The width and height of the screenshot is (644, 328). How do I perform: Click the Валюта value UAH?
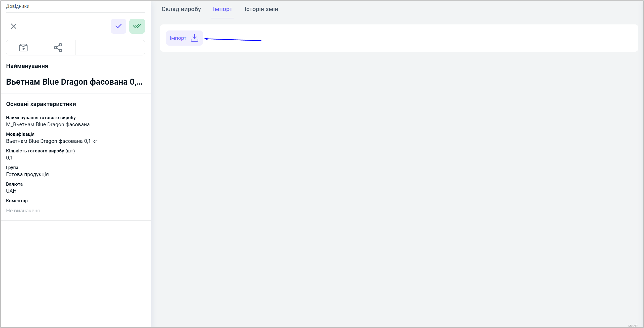pyautogui.click(x=11, y=191)
